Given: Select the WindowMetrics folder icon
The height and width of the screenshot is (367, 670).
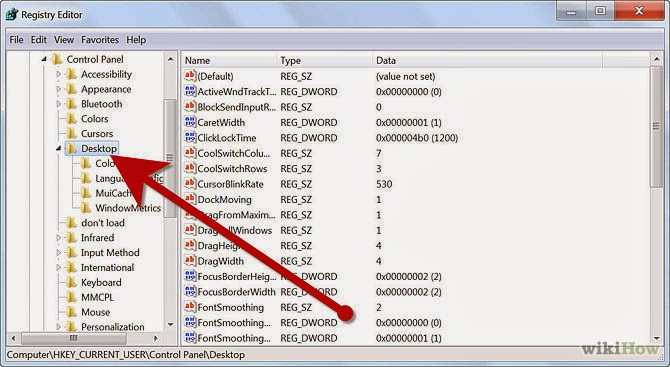Looking at the screenshot, I should coord(86,208).
